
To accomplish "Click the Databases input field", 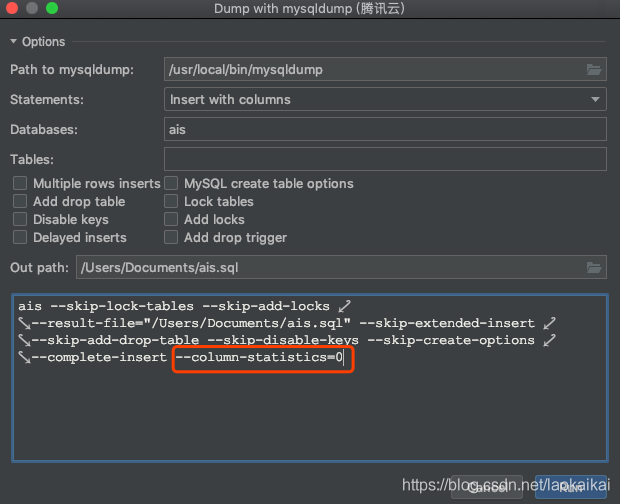I will 385,129.
